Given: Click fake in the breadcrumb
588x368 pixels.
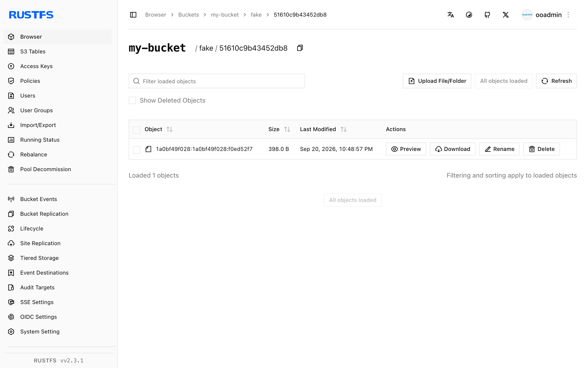Looking at the screenshot, I should click(256, 15).
